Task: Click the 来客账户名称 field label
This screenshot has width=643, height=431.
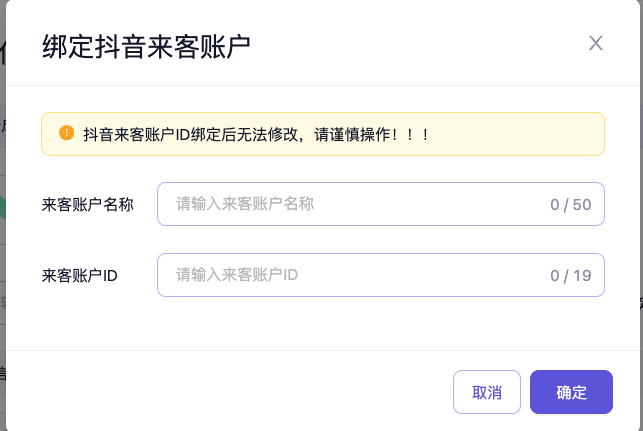Action: 88,205
